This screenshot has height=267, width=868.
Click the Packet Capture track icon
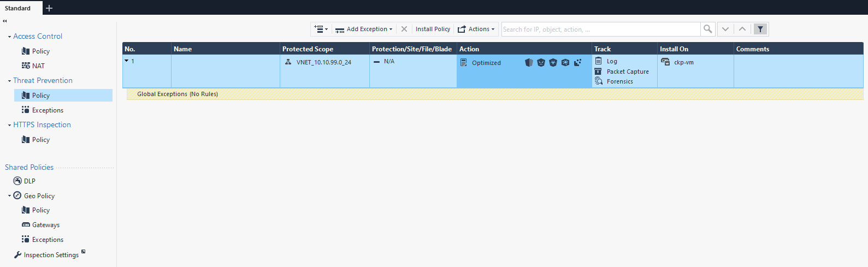point(598,72)
